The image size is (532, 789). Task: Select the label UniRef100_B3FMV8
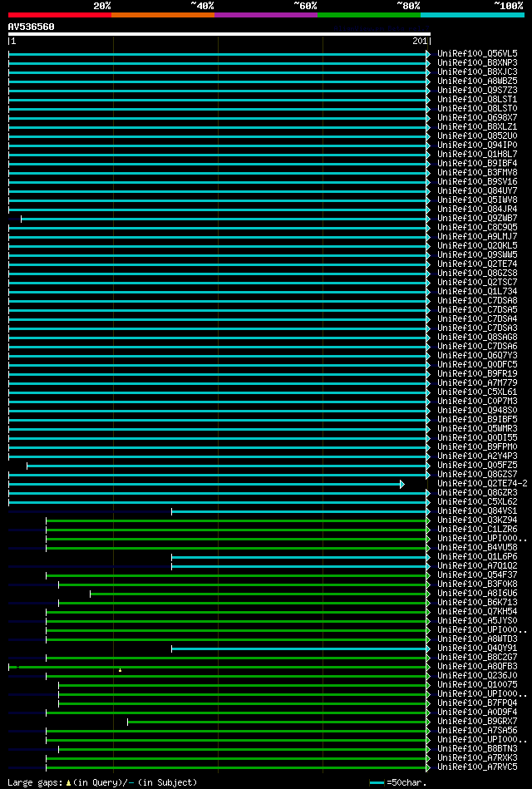[x=478, y=172]
